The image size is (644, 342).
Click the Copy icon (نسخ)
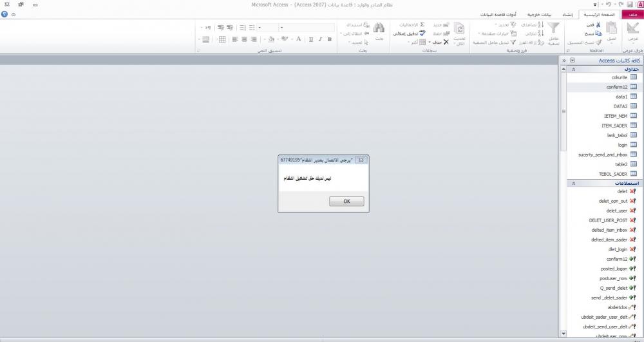pyautogui.click(x=598, y=33)
